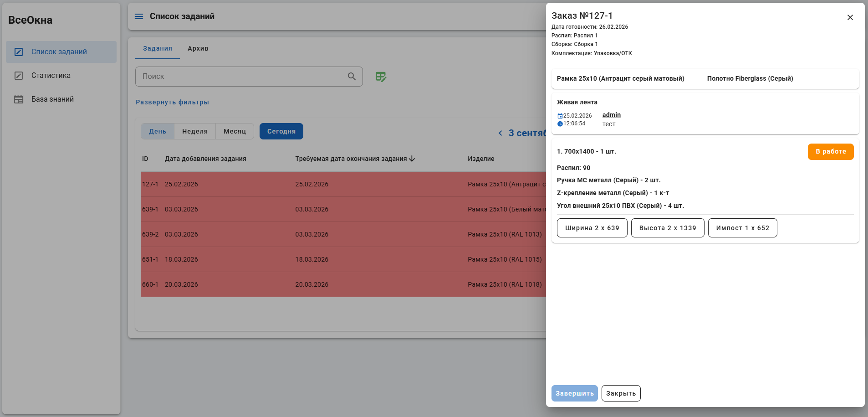This screenshot has width=868, height=417.
Task: Click the sort arrow on required end date
Action: [x=412, y=159]
